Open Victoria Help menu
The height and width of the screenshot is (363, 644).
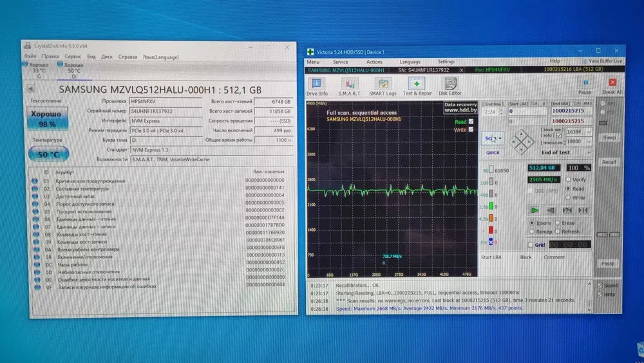[554, 61]
